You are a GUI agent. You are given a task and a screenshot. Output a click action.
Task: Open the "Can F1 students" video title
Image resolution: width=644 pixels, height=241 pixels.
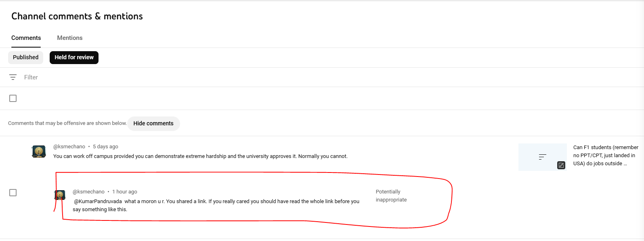click(605, 156)
